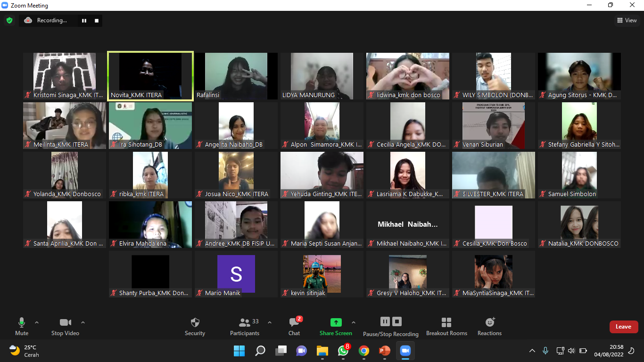Expand video options arrow next to Stop Video
644x362 pixels.
point(83,322)
